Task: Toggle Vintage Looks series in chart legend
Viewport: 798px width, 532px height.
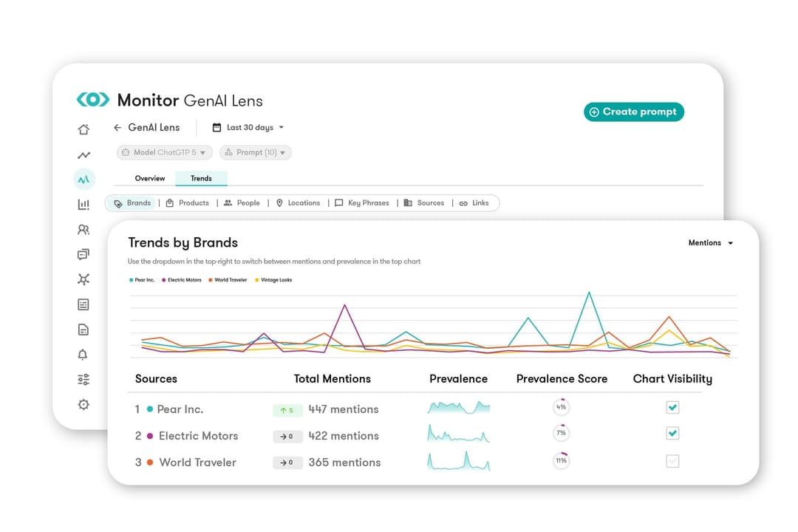Action: tap(273, 280)
